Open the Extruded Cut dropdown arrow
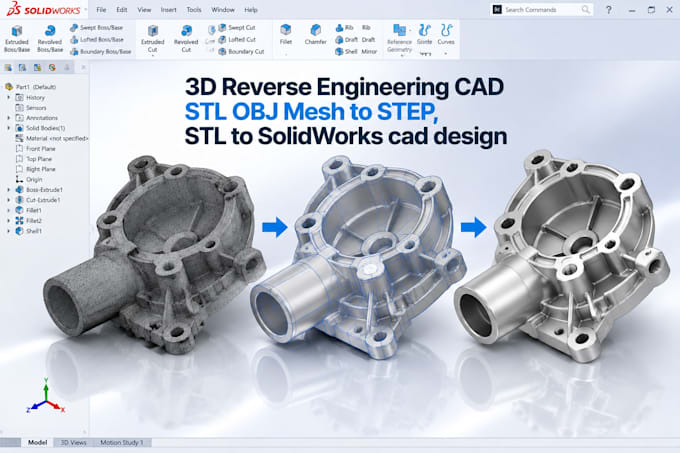Image resolution: width=680 pixels, height=453 pixels. [153, 55]
